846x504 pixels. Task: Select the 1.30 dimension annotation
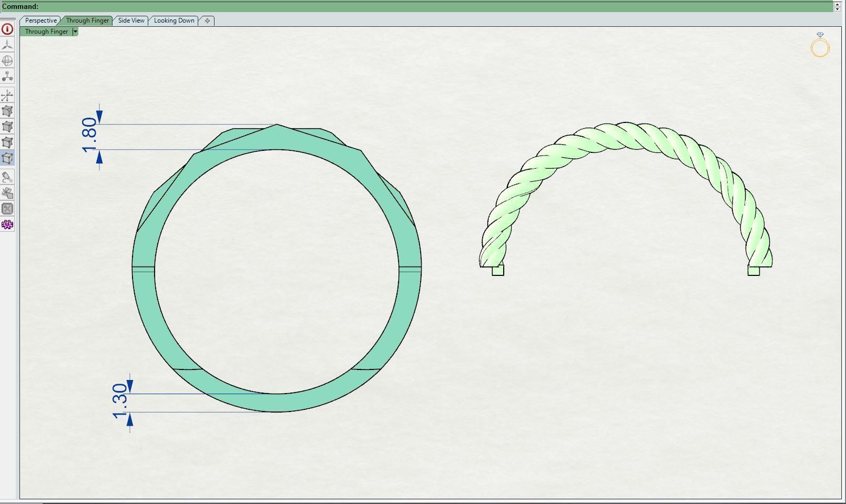[120, 401]
